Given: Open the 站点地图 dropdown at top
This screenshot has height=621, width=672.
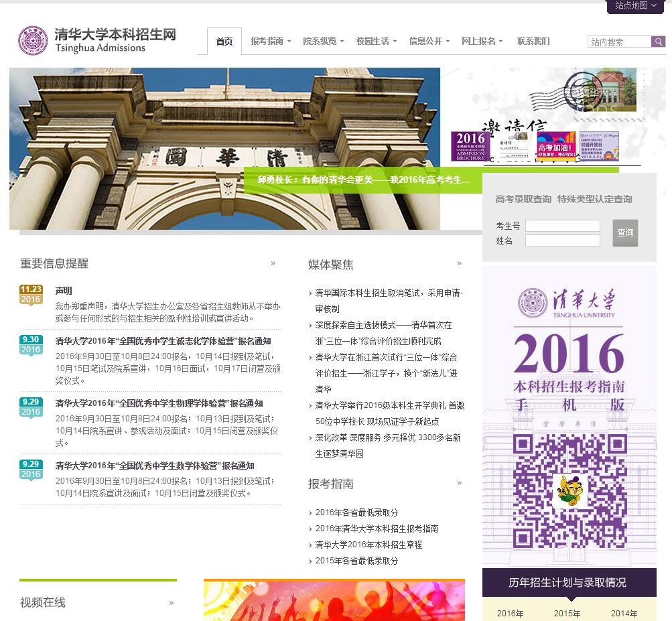Looking at the screenshot, I should point(636,6).
